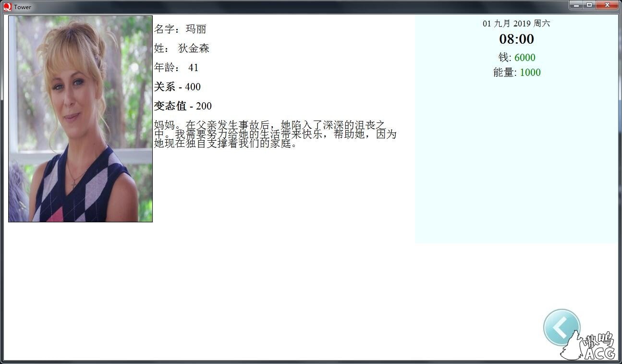
Task: Click the date 01 九月 2019 周六
Action: tap(517, 23)
